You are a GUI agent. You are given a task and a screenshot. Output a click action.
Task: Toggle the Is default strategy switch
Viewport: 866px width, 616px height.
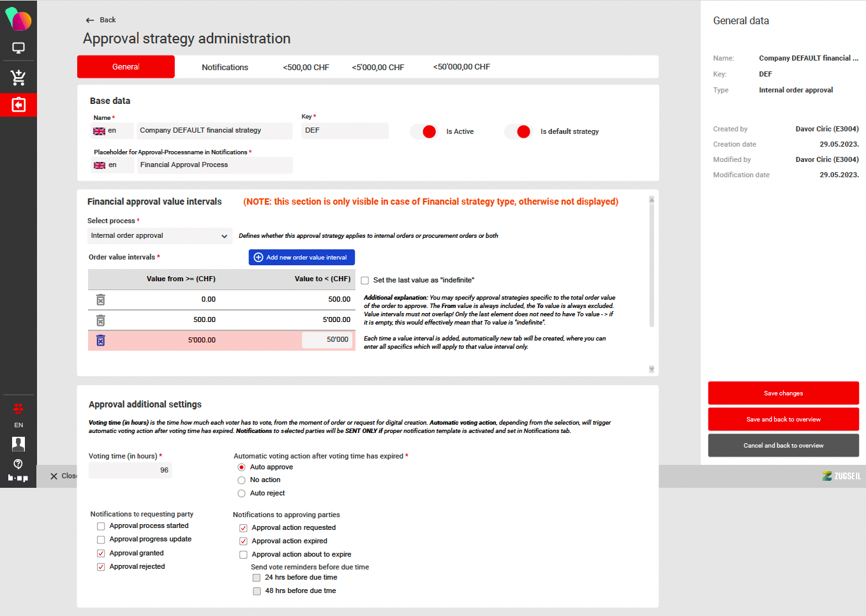pos(518,131)
